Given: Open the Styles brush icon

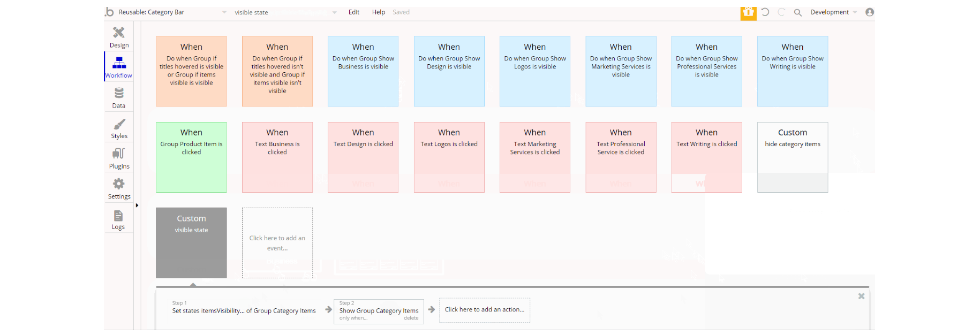Looking at the screenshot, I should point(119,124).
